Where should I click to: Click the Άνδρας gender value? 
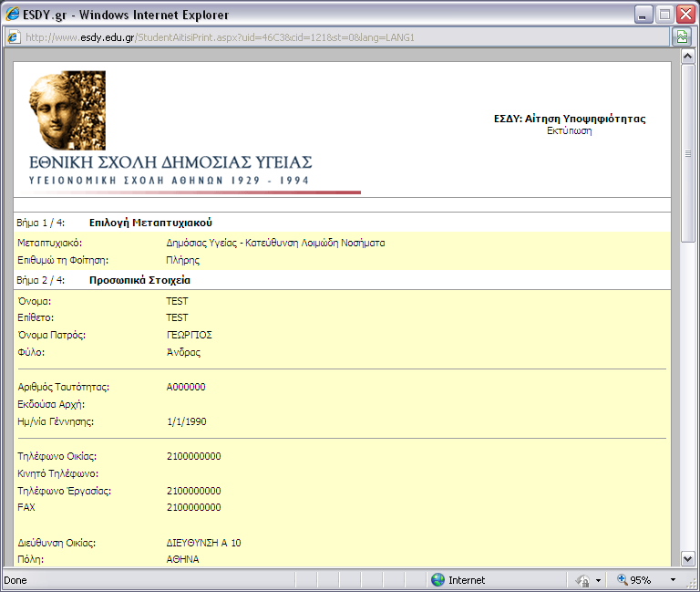pyautogui.click(x=183, y=352)
